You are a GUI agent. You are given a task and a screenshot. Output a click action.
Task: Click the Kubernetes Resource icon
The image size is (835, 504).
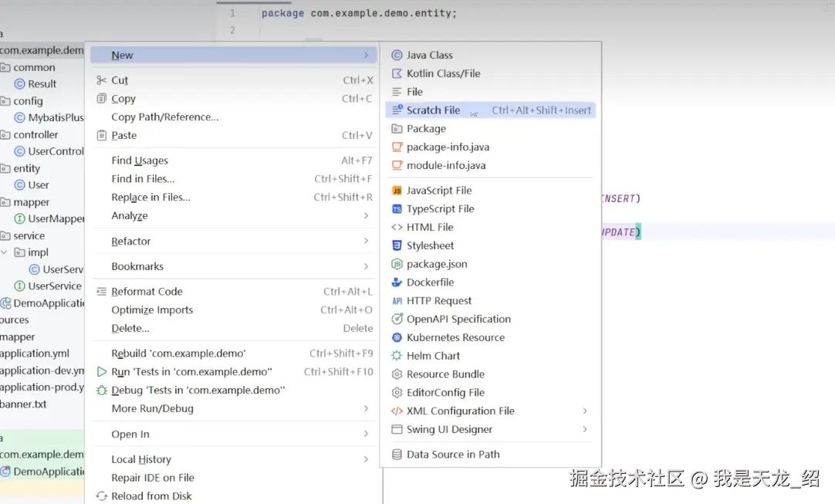[397, 337]
